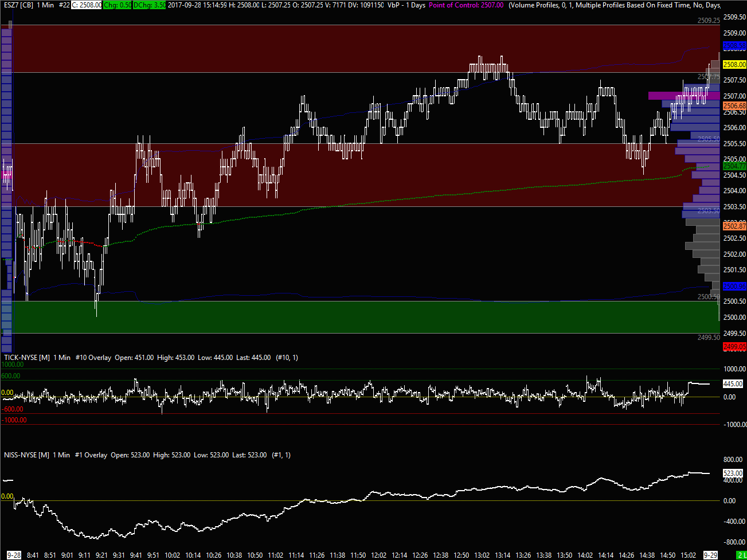Click the green 2504.77 price axis marker
The width and height of the screenshot is (747, 560).
[734, 166]
